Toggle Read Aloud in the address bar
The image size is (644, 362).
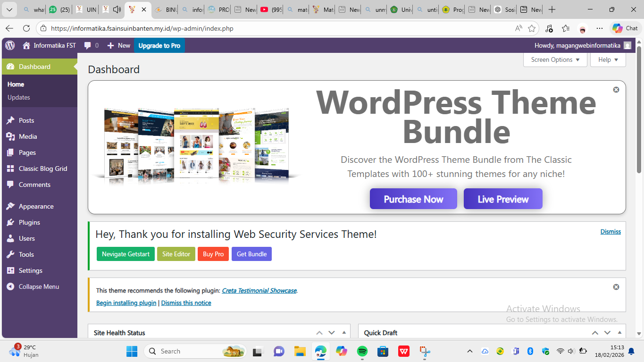(x=519, y=28)
